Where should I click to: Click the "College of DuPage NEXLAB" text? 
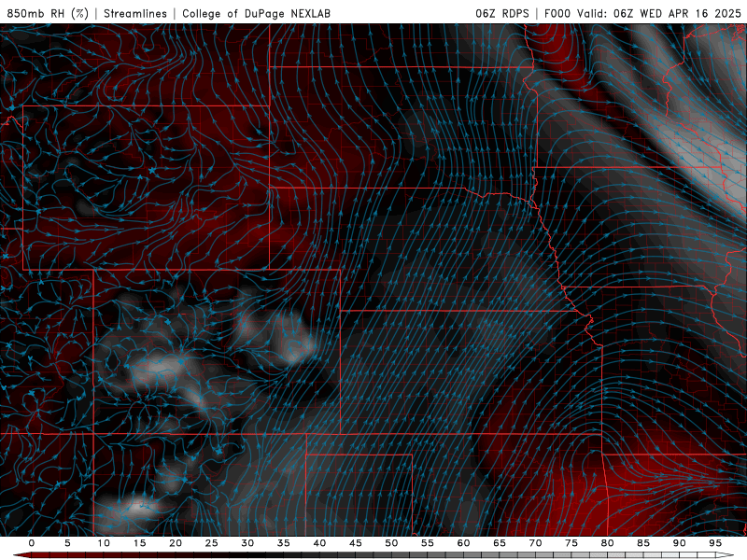[256, 13]
